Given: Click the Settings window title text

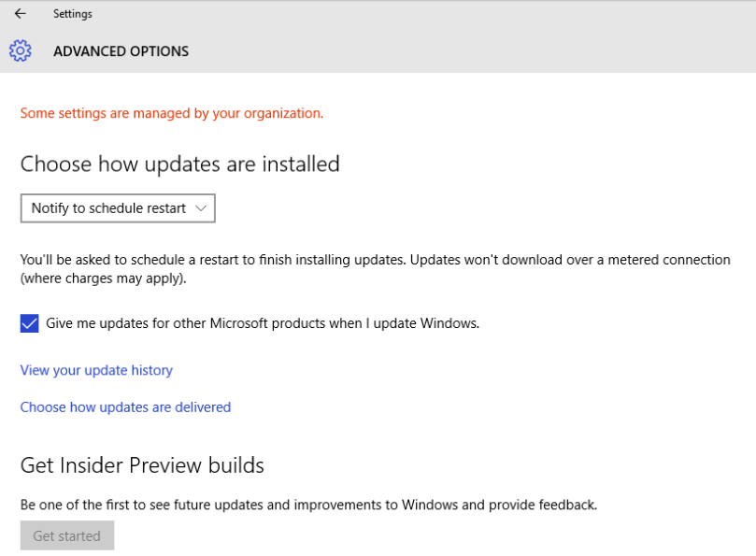Looking at the screenshot, I should point(72,14).
